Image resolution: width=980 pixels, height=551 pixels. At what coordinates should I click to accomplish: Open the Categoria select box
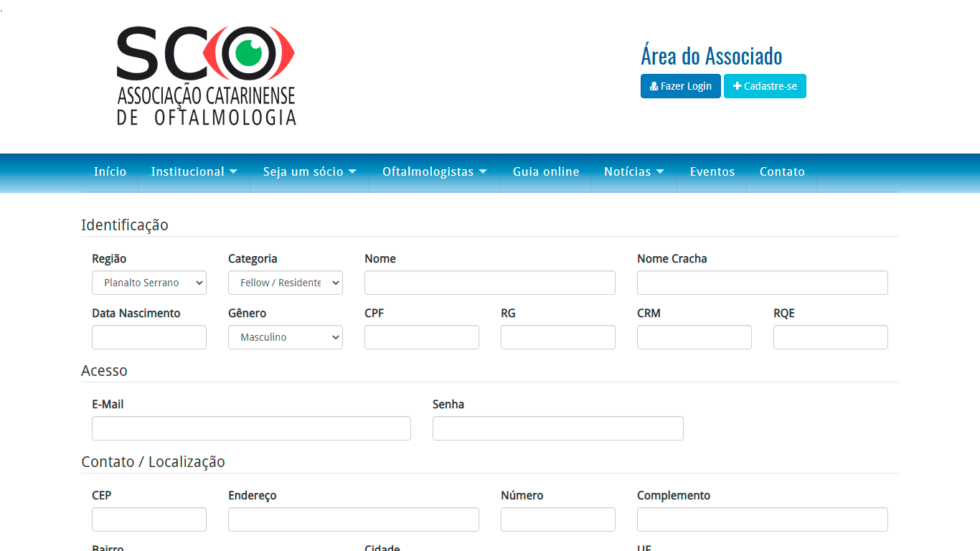pyautogui.click(x=286, y=283)
